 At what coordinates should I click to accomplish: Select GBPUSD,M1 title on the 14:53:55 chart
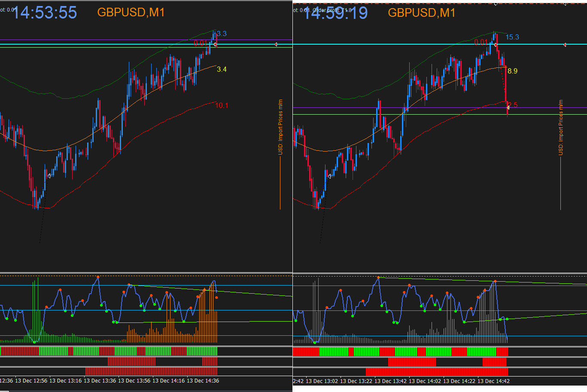(131, 12)
